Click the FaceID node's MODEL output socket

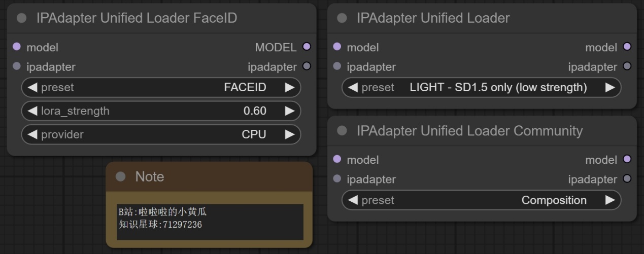pos(306,47)
